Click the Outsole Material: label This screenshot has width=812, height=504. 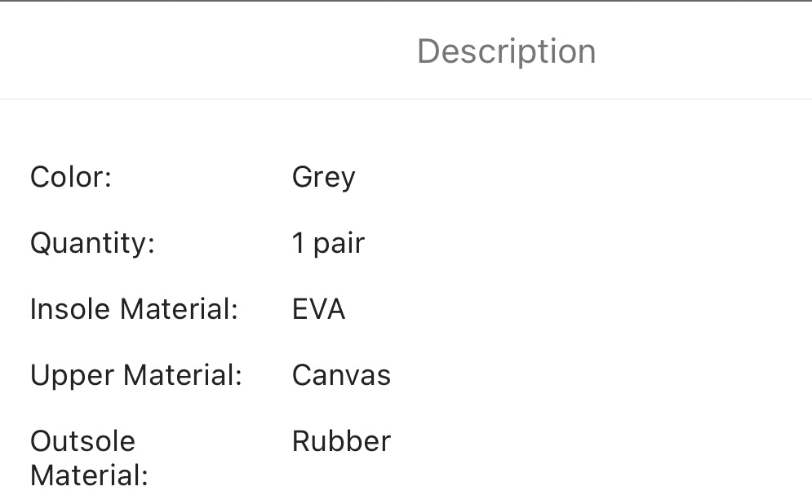coord(88,458)
